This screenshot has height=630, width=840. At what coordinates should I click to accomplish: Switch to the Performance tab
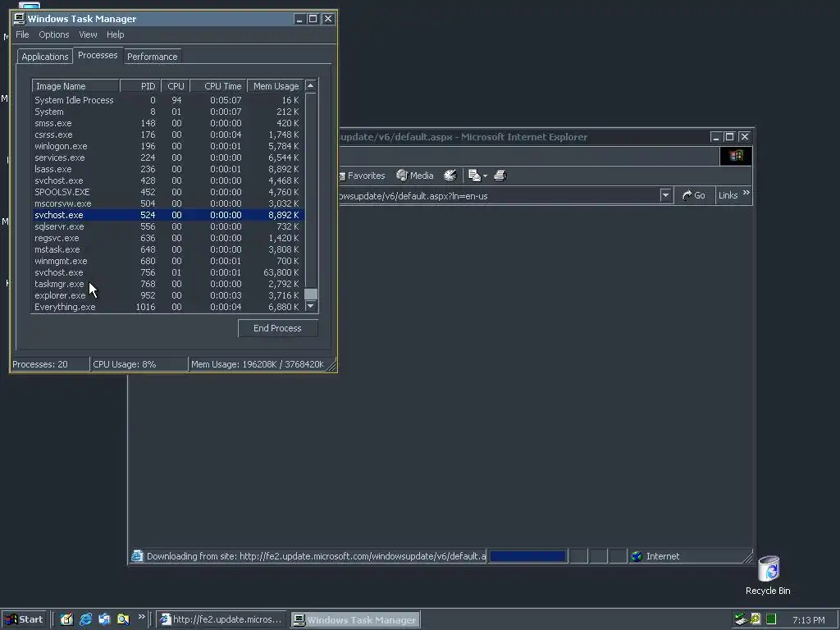pos(152,57)
